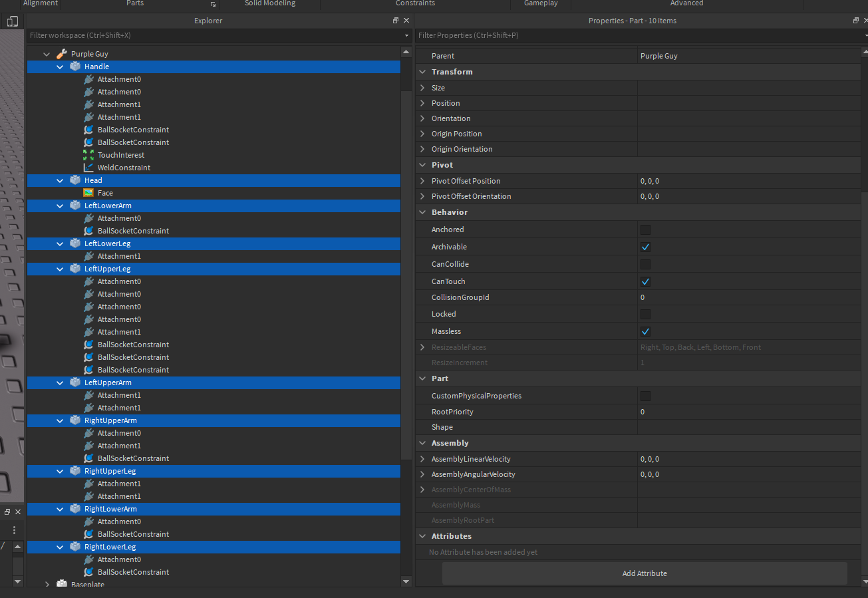Click the Baseplate part icon
Image resolution: width=868 pixels, height=598 pixels.
click(62, 584)
